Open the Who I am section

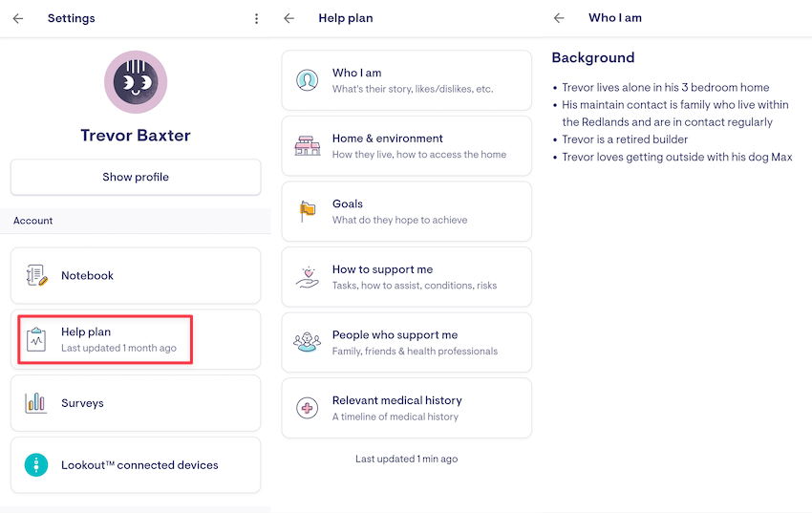pos(406,80)
